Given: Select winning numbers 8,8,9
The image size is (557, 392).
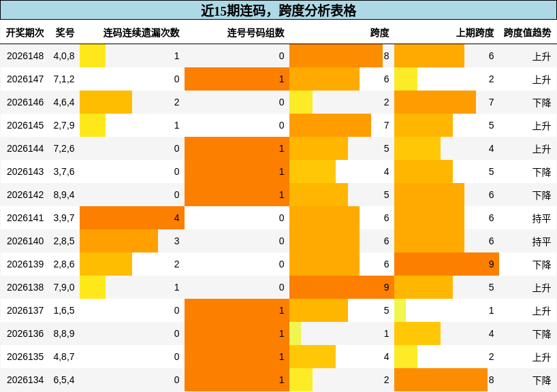Looking at the screenshot, I should pyautogui.click(x=64, y=333).
